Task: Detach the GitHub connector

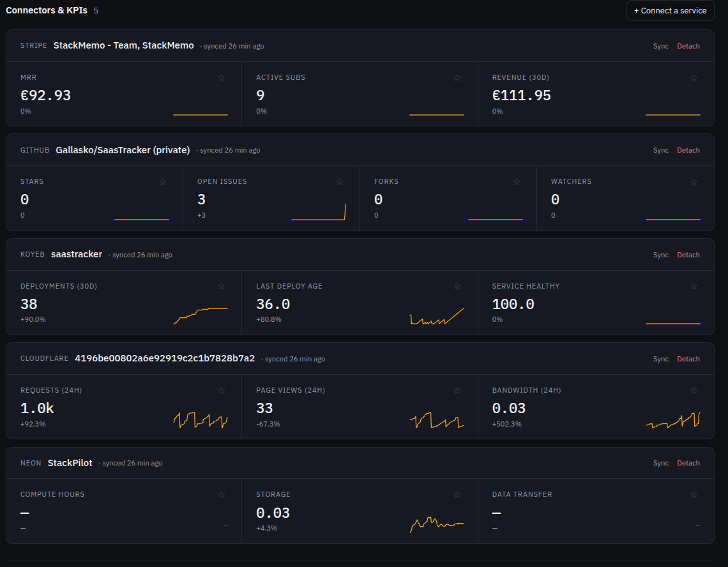Action: [688, 150]
